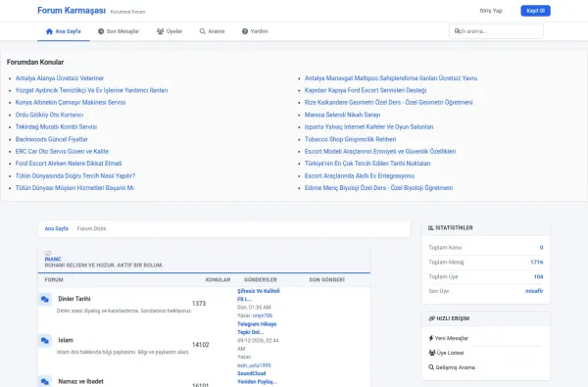
Task: Open Ordu Gölköy Oto Kurtarıcı topic
Action: point(50,115)
